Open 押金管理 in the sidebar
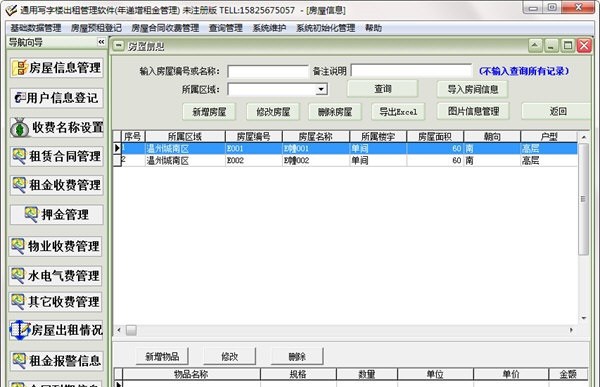Viewport: 600px width, 387px height. tap(57, 214)
